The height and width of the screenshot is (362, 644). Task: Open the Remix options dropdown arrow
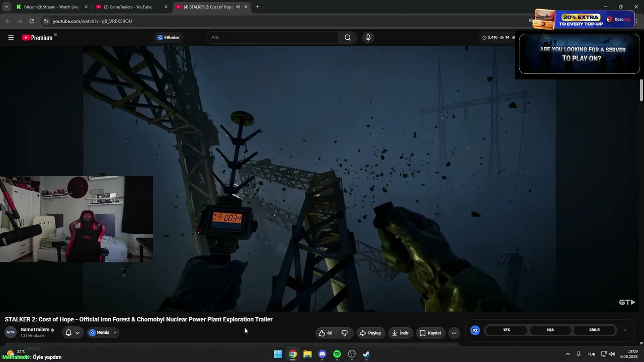[x=115, y=332]
